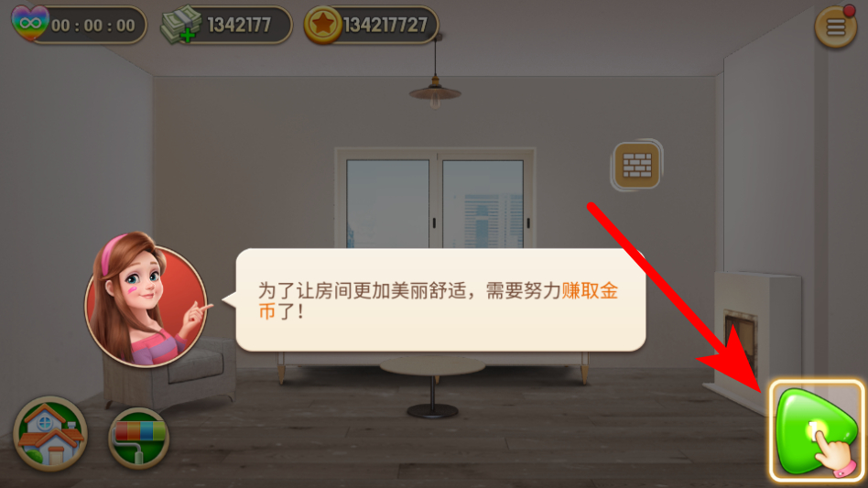868x488 pixels.
Task: Tap the gold star coin icon
Action: coord(322,25)
